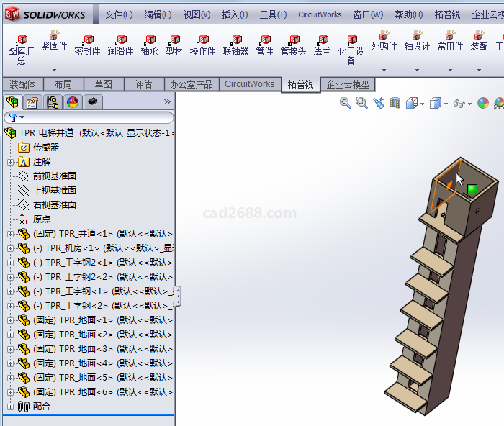Select the Zoom to Area tool
Screen dimensions: 504x426
coord(361,104)
